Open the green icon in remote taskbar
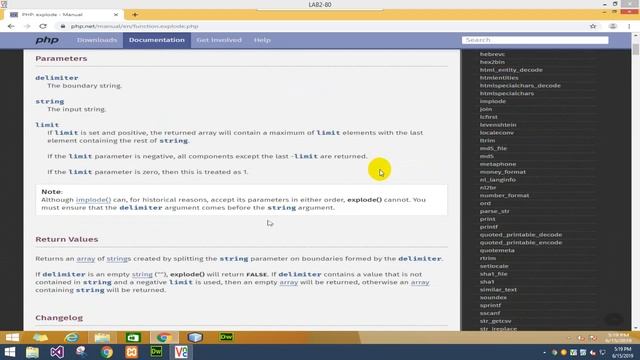Screen dimensions: 640x360 (133, 337)
